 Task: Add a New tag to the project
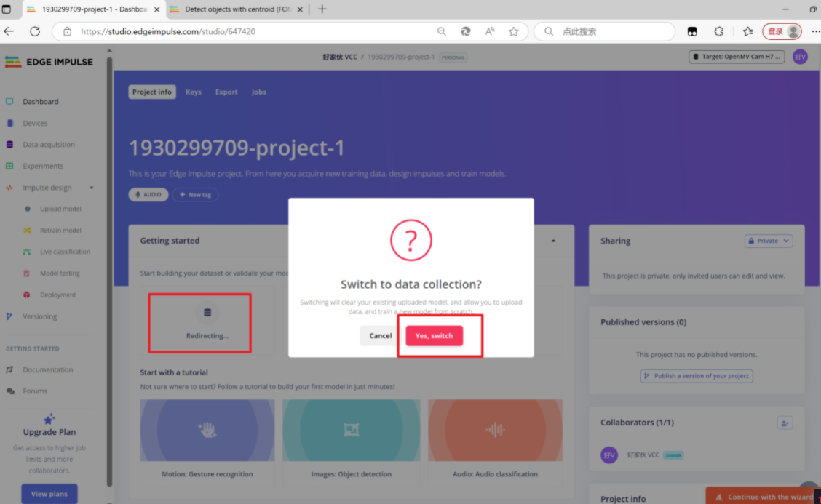[x=195, y=195]
